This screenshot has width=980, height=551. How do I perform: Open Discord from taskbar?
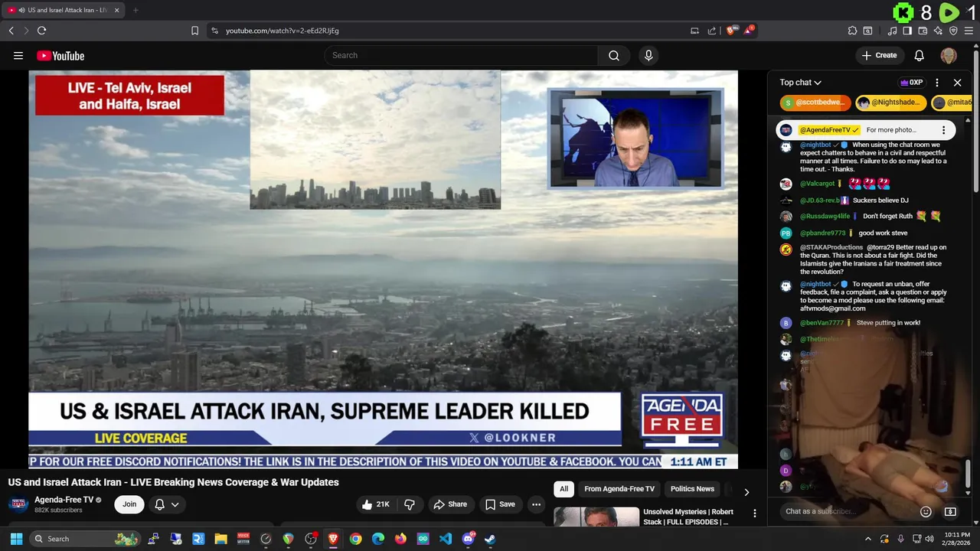468,539
